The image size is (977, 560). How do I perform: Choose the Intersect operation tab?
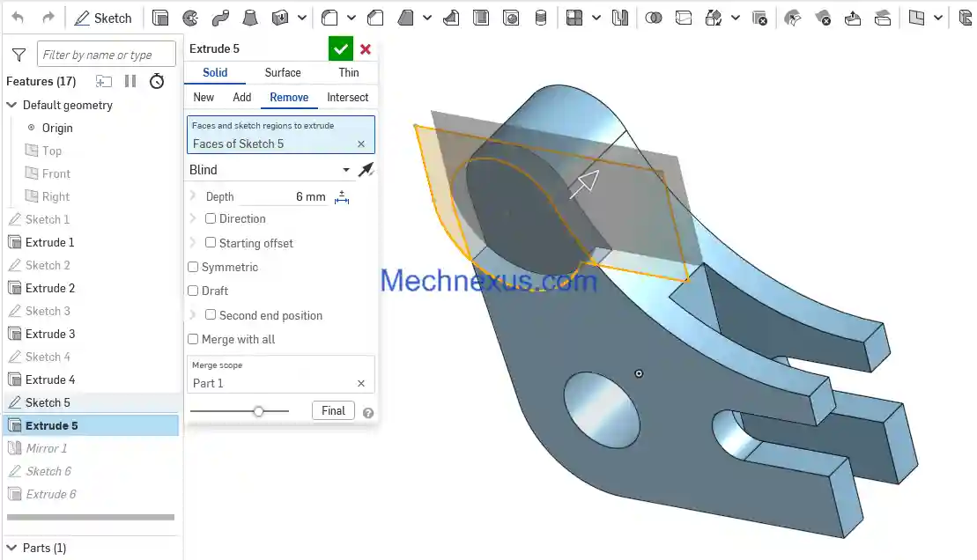(348, 97)
